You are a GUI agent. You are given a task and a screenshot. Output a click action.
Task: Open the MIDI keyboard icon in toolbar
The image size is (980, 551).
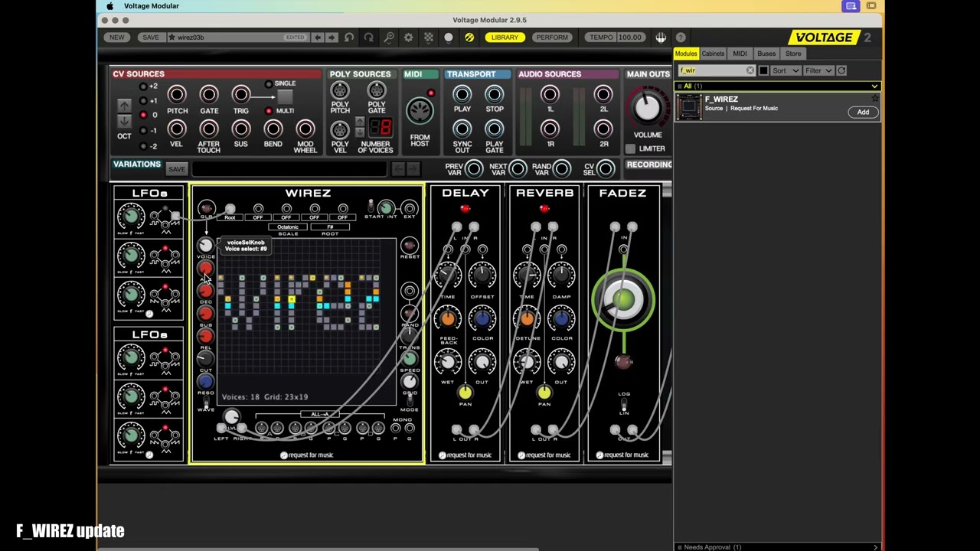click(x=661, y=37)
